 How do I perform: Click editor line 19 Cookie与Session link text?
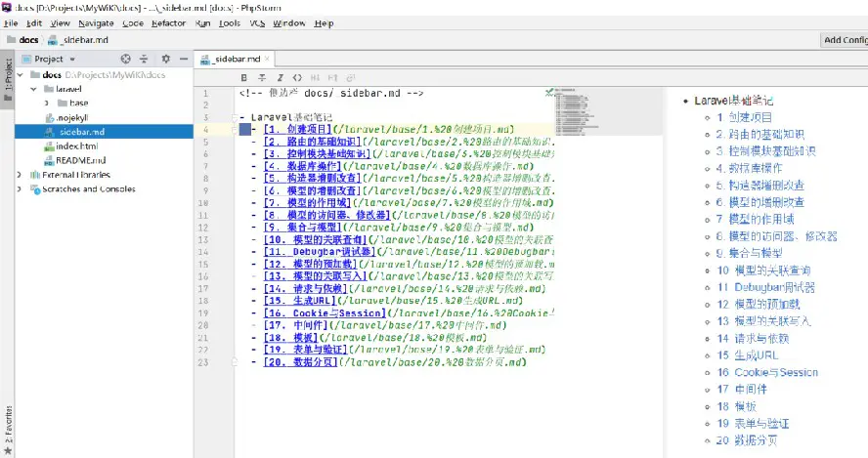(x=325, y=313)
